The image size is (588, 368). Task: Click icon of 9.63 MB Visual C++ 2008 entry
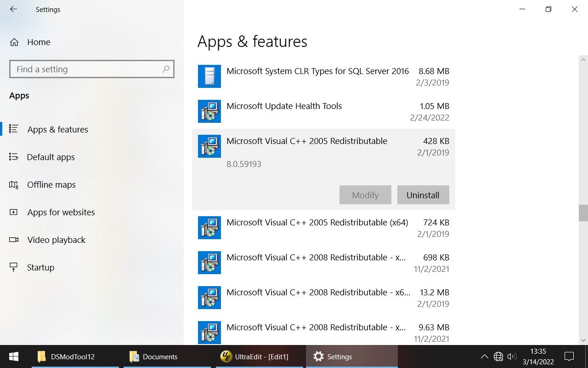tap(209, 333)
